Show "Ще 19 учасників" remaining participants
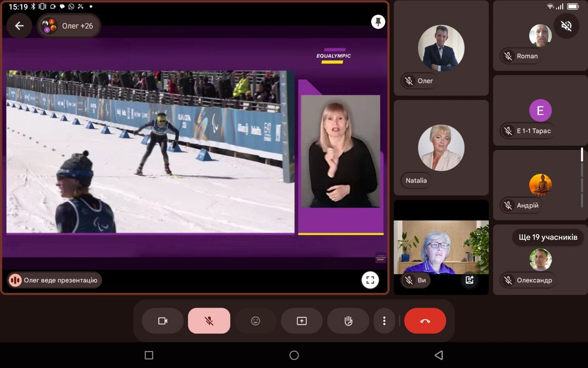The height and width of the screenshot is (368, 588). coord(548,237)
